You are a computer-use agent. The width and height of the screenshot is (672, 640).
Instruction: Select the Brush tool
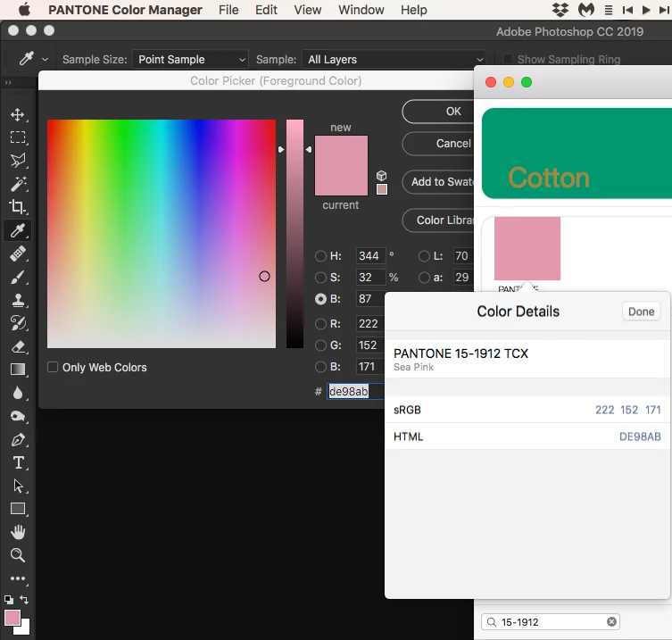click(x=18, y=278)
